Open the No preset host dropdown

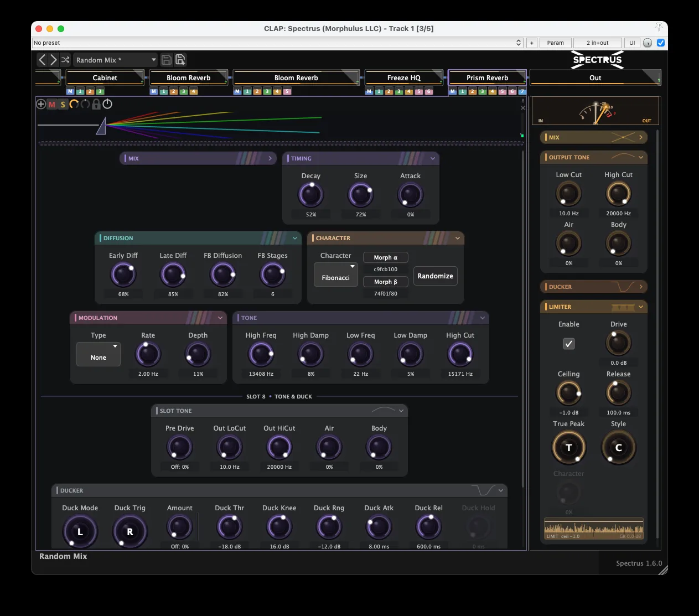277,43
